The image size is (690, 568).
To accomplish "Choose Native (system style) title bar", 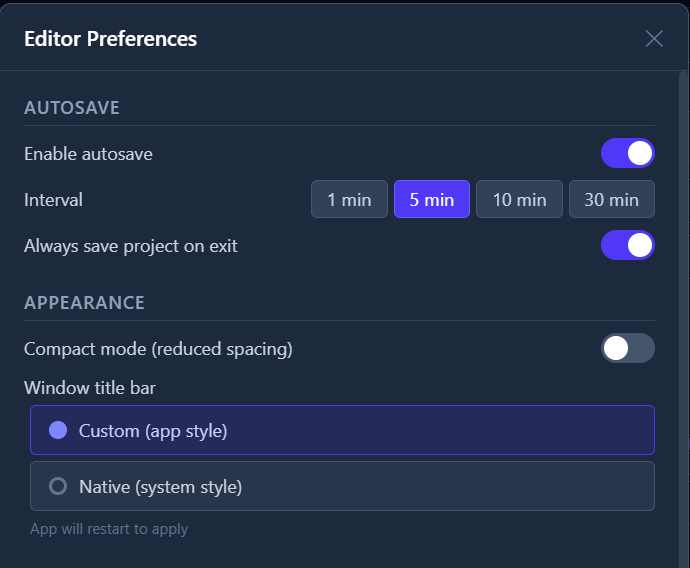I will tap(342, 486).
